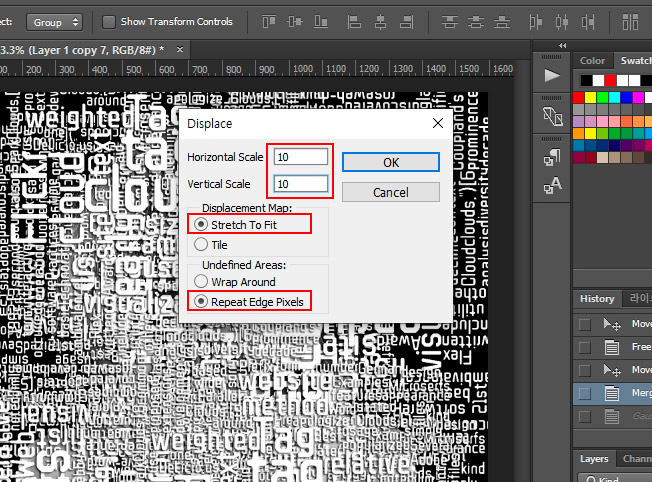
Task: Enable Show Transform Controls checkbox
Action: [109, 22]
